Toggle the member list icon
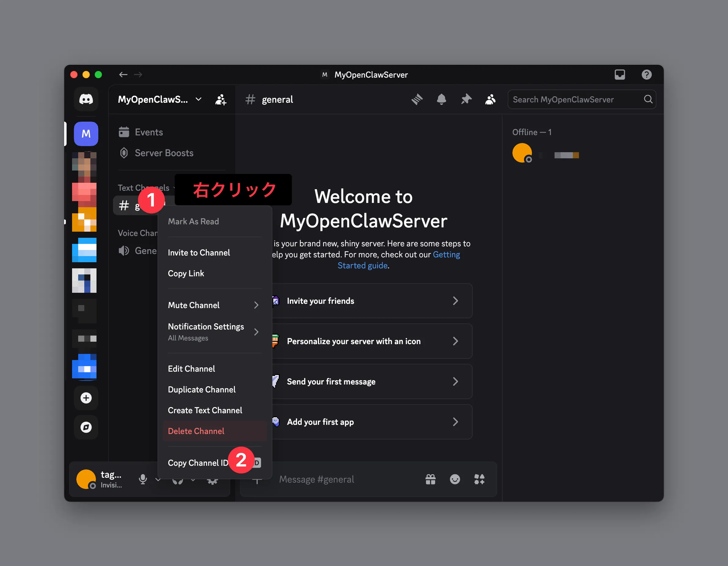The width and height of the screenshot is (728, 566). 490,99
